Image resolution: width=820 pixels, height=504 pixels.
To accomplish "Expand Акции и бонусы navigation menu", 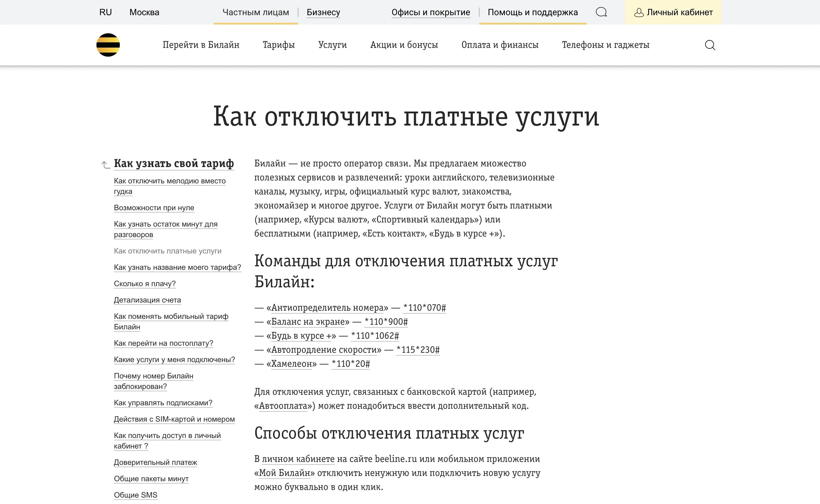I will click(404, 45).
